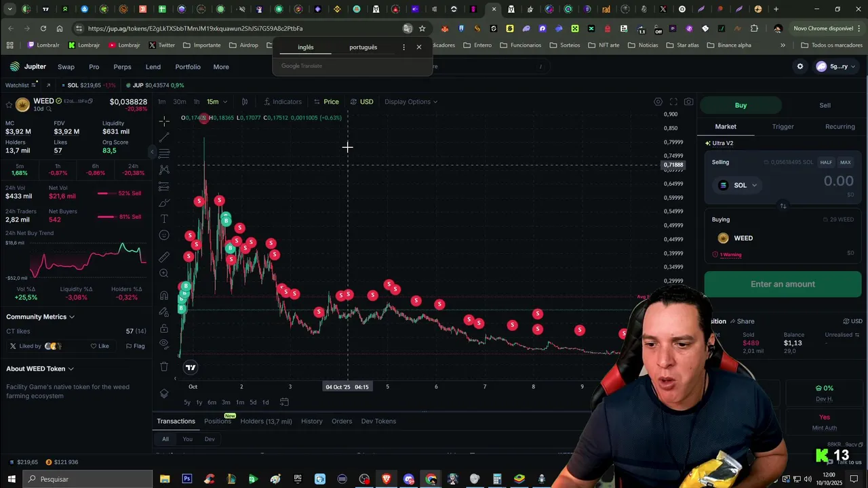The height and width of the screenshot is (488, 868).
Task: Open the Fibonacci retracement lines tool
Action: point(164,153)
